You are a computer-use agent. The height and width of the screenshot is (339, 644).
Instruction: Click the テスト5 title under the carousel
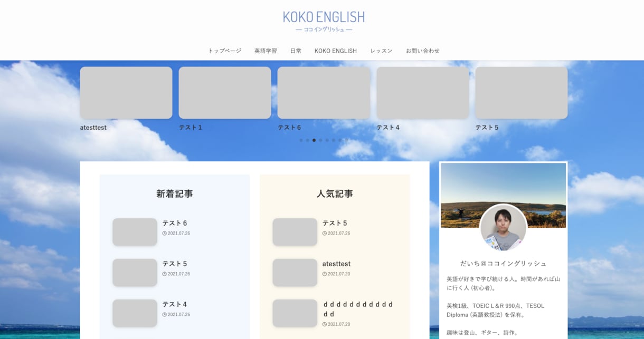click(487, 128)
